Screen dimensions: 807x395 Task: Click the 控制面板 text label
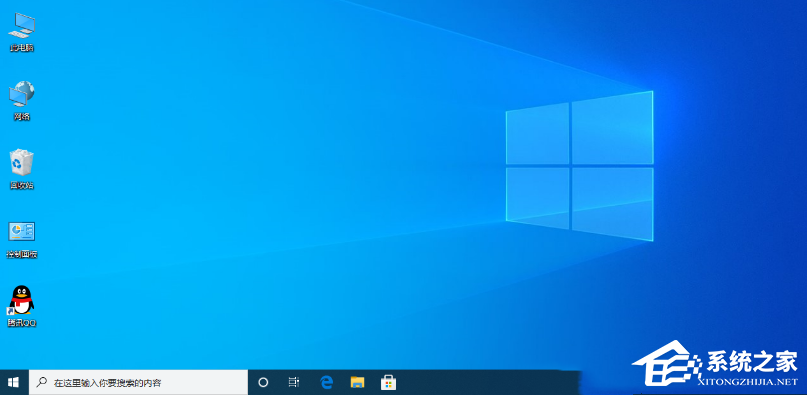(x=22, y=254)
